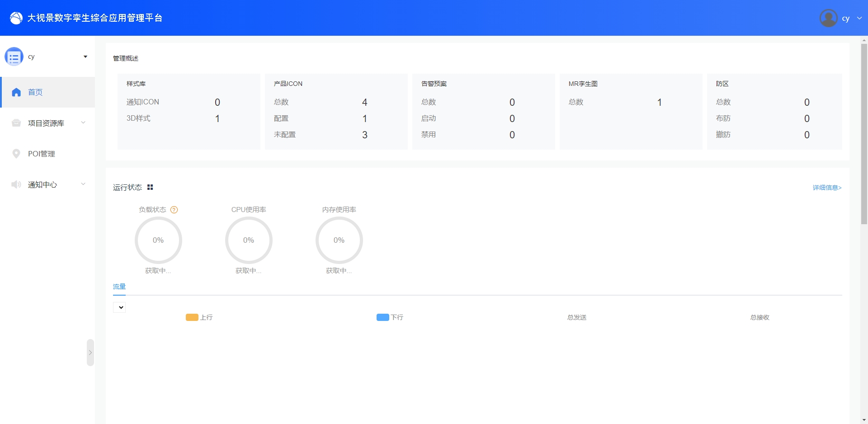Click the grid icon next to 运行状态
The width and height of the screenshot is (868, 424).
[x=150, y=187]
